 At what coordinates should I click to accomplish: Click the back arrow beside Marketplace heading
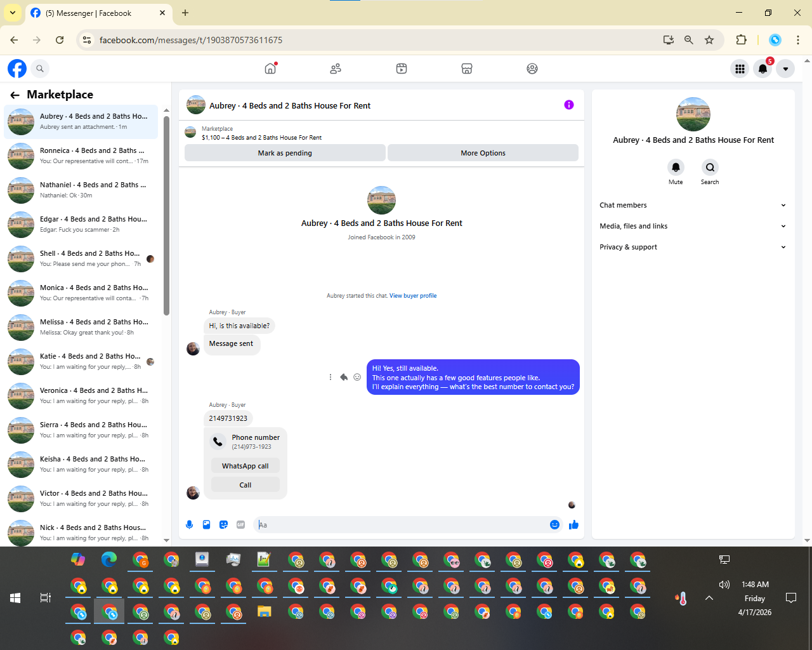15,95
